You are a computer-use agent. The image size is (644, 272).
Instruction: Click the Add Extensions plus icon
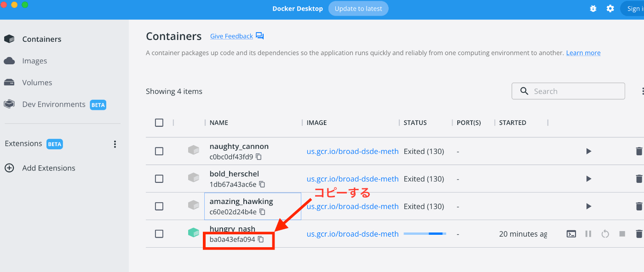pos(9,168)
